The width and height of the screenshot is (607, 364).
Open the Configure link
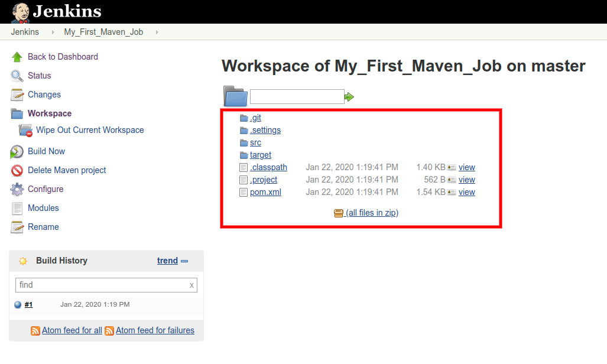tap(46, 189)
